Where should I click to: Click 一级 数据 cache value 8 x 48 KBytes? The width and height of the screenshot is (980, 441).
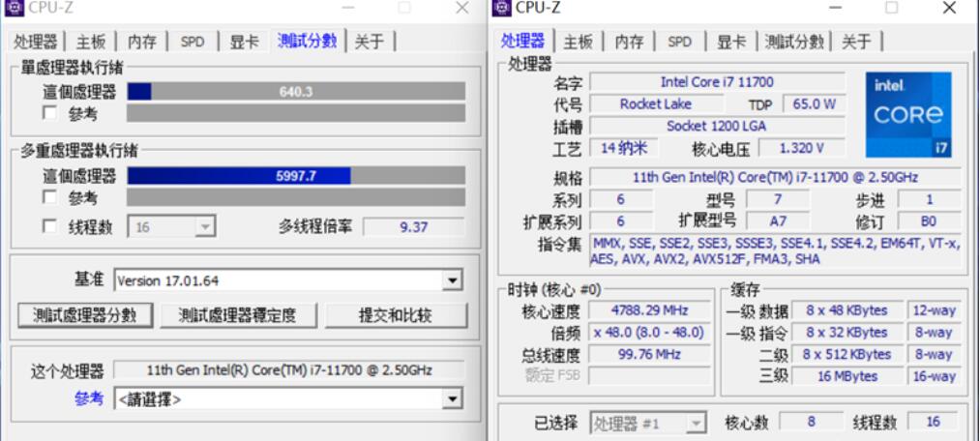point(846,310)
